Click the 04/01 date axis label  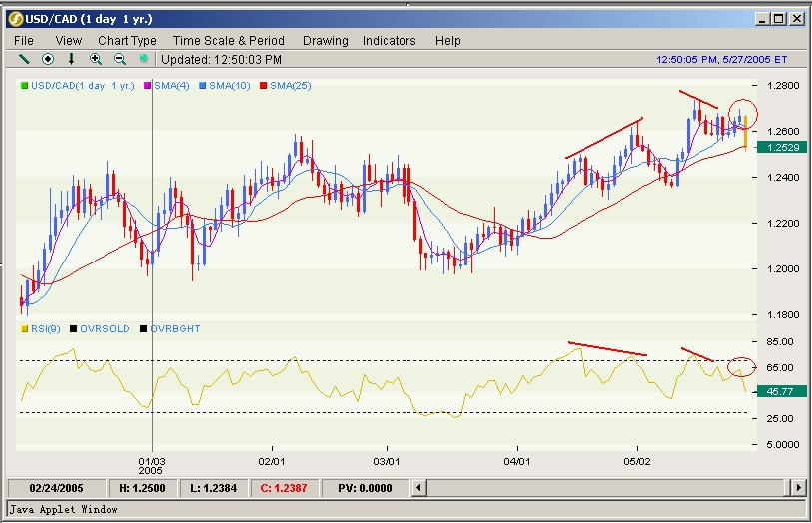tap(516, 461)
